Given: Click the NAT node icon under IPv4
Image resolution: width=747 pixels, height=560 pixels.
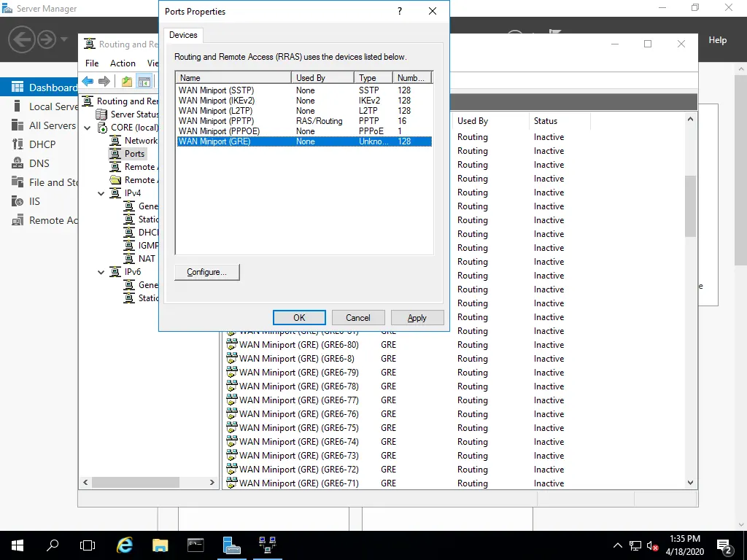Looking at the screenshot, I should [129, 259].
